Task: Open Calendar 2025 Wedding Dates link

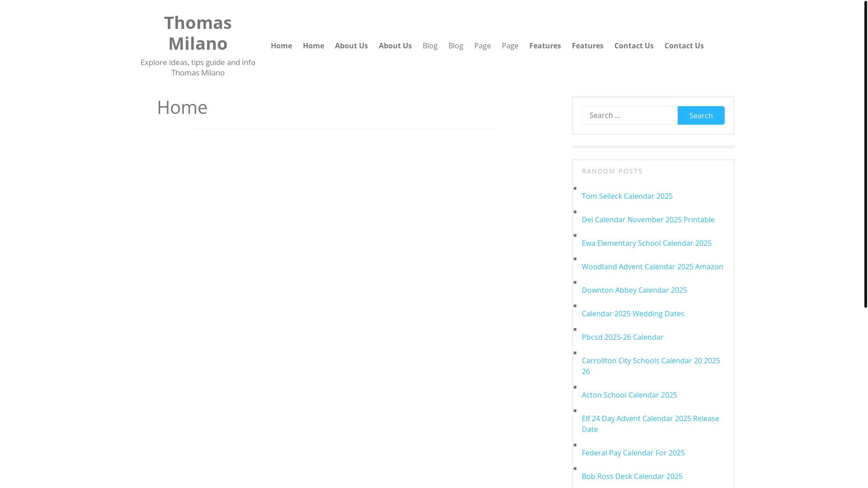Action: (633, 314)
